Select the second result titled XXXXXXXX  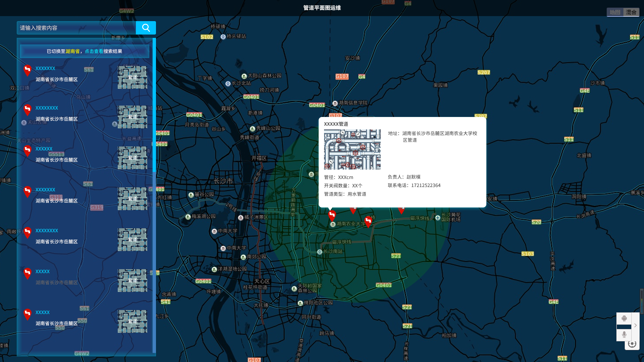(47, 108)
